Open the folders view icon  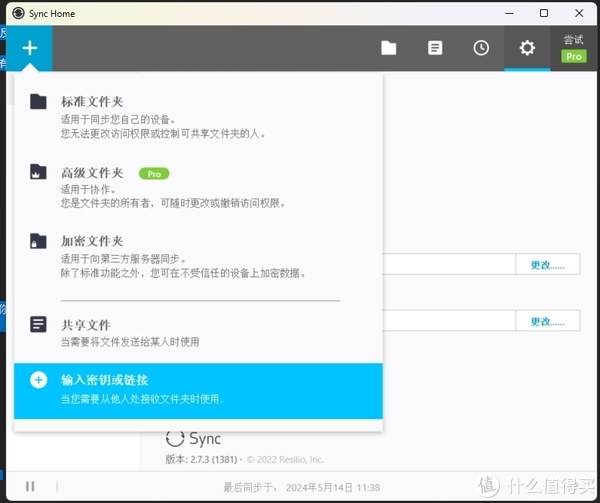(x=389, y=48)
